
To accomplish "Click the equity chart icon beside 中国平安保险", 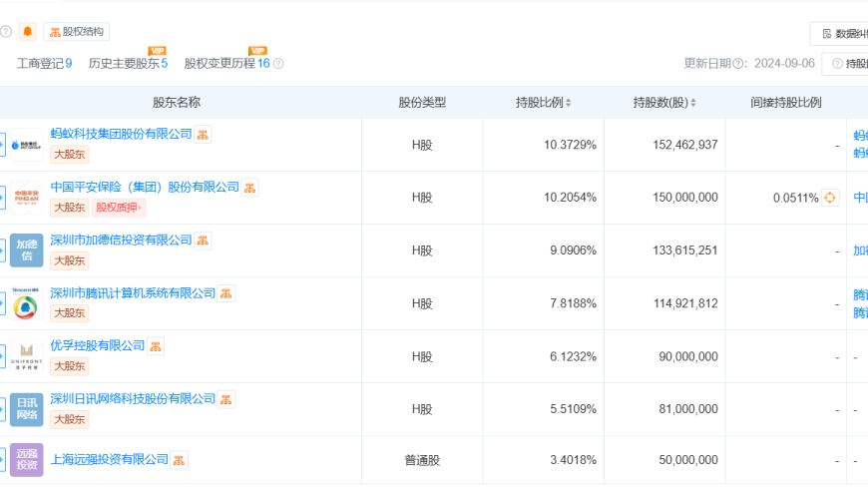I will point(250,188).
